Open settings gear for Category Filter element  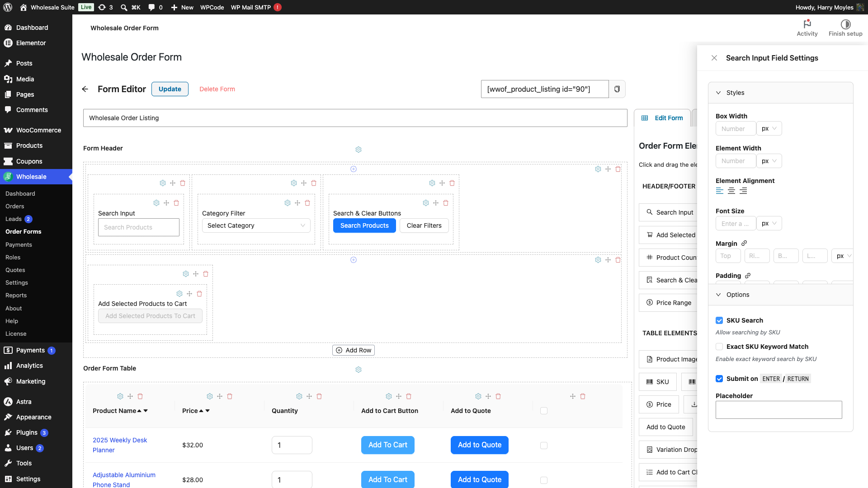[288, 203]
